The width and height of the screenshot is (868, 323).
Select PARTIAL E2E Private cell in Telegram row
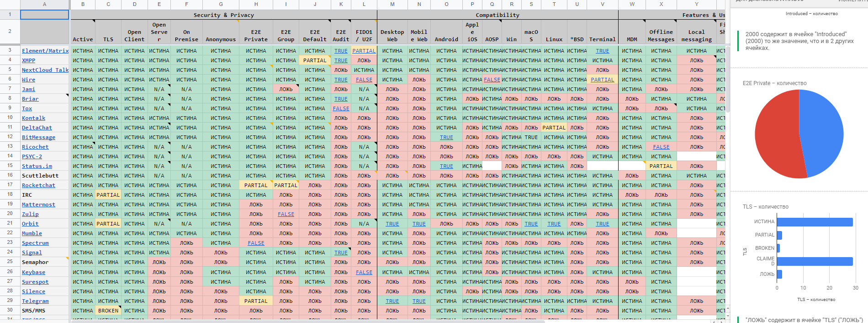click(x=256, y=301)
